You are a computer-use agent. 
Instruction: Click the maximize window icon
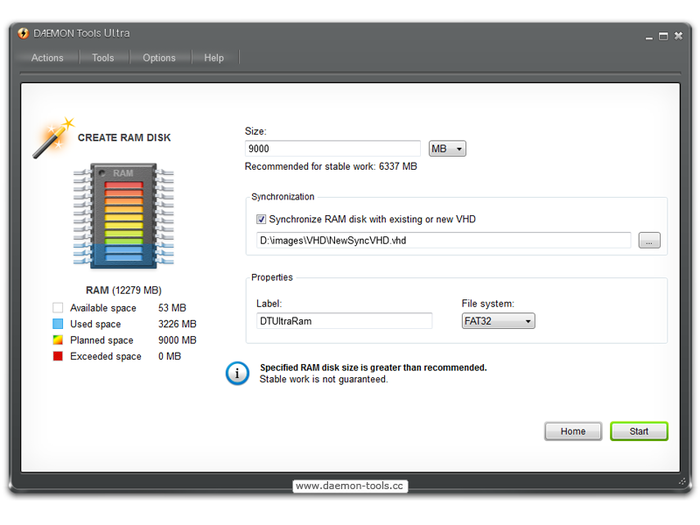663,36
